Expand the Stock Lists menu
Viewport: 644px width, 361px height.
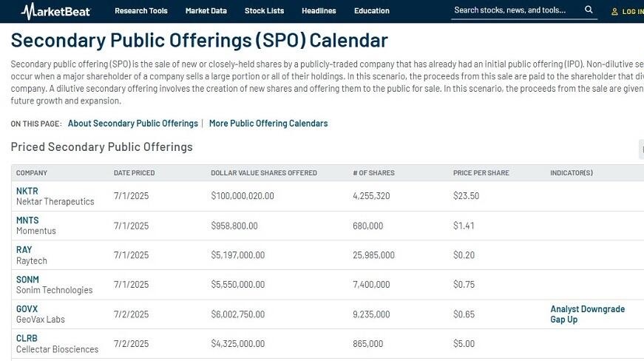[264, 11]
